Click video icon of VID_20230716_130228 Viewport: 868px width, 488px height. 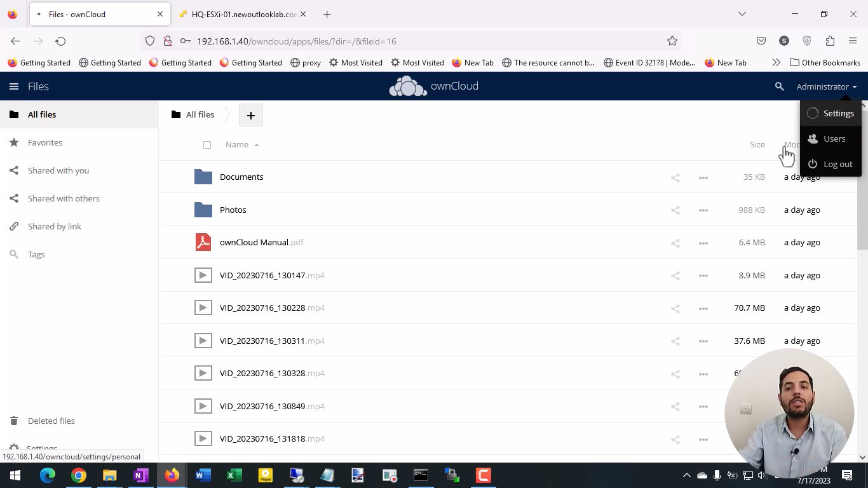[x=203, y=308]
